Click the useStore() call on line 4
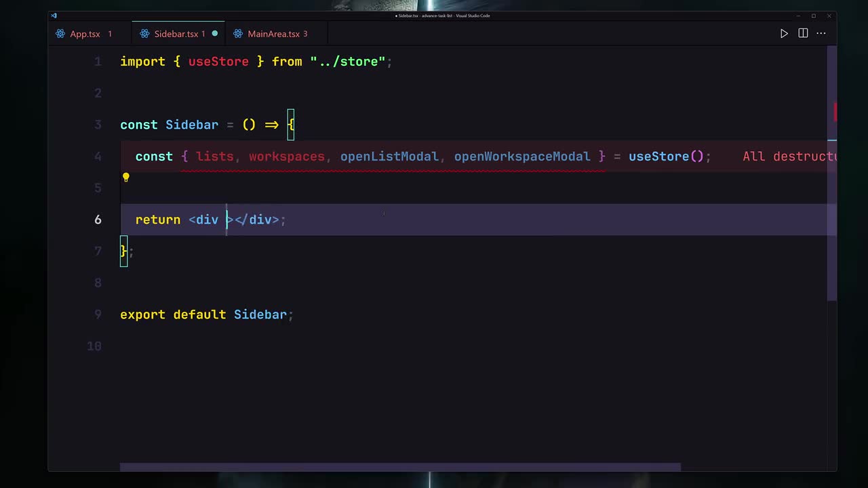Viewport: 868px width, 488px height. point(666,157)
